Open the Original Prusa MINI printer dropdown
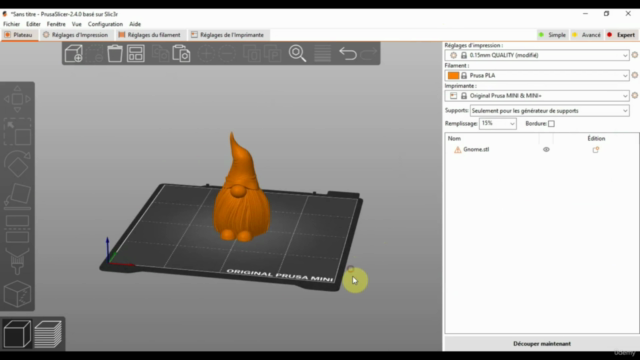This screenshot has width=640, height=360. pos(537,96)
